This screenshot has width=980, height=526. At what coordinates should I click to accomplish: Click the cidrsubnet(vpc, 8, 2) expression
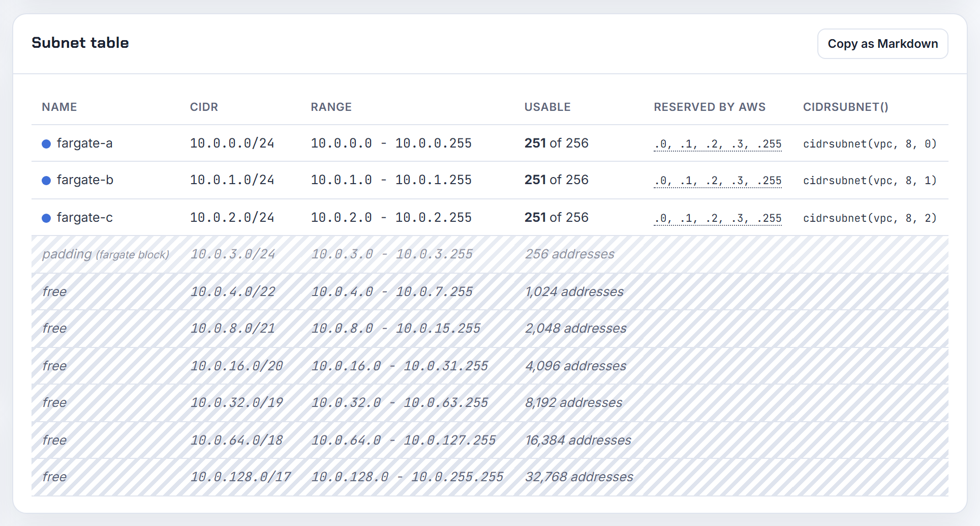[870, 218]
